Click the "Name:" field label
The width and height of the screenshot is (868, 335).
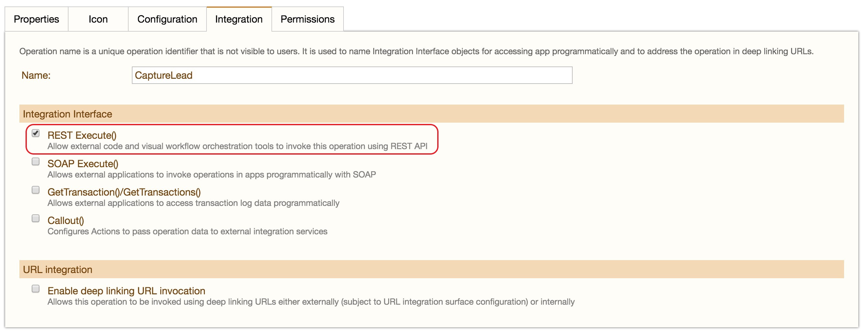pos(36,75)
